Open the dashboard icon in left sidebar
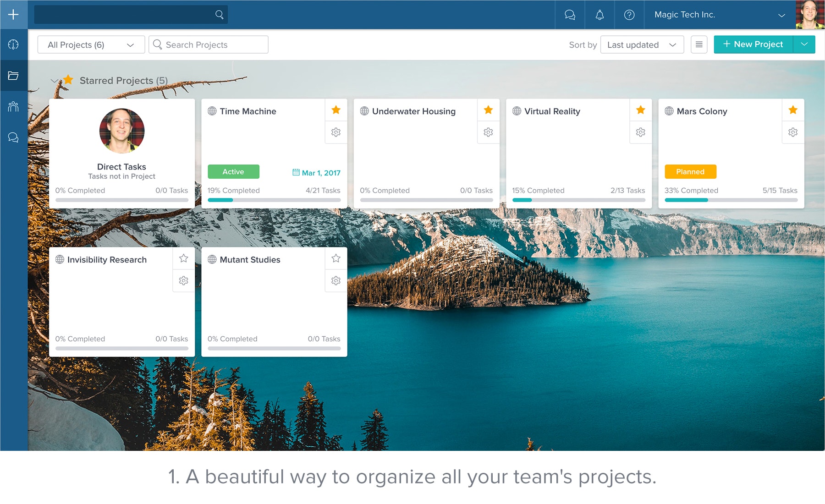Screen dimensions: 825x504 coord(13,44)
